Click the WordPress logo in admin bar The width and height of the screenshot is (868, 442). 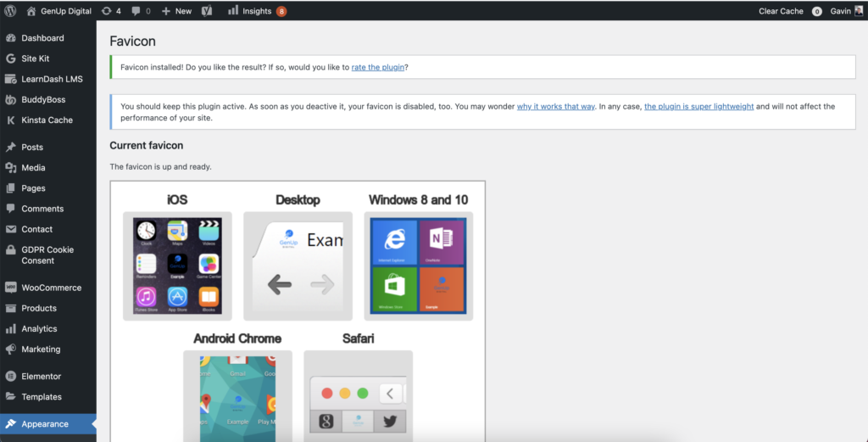click(x=10, y=11)
